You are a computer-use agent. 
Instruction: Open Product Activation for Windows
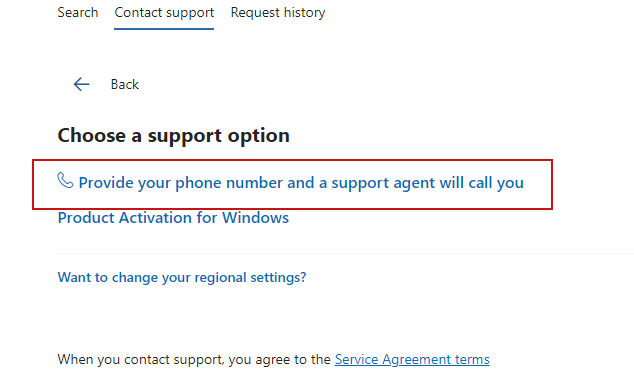pyautogui.click(x=173, y=218)
